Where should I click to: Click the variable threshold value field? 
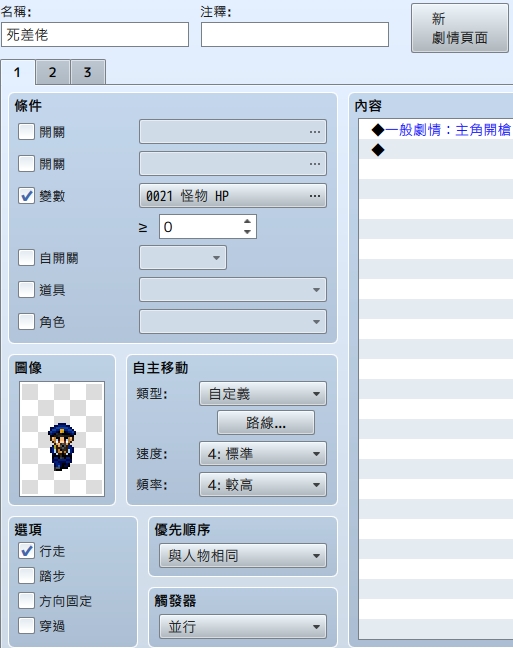[x=200, y=226]
